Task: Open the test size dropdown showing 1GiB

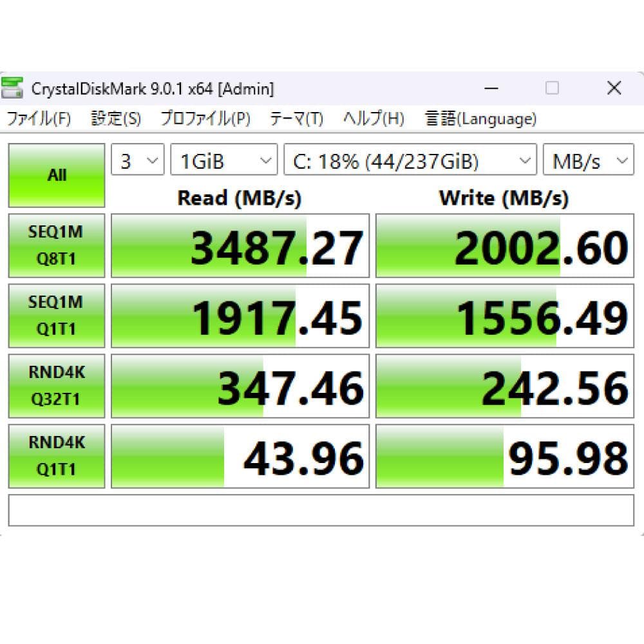Action: pyautogui.click(x=223, y=160)
